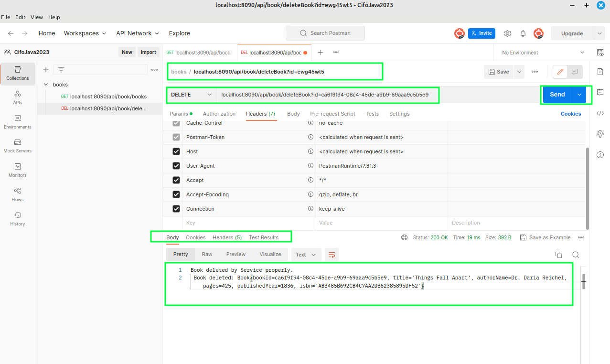Open the No Environment selector
Viewport: 610px width, 364px height.
pyautogui.click(x=543, y=53)
